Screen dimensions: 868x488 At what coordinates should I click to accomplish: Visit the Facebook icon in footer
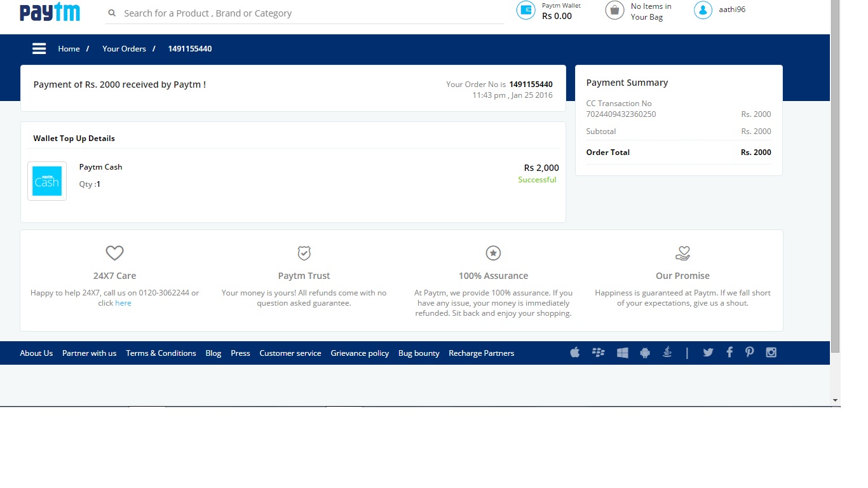[729, 353]
